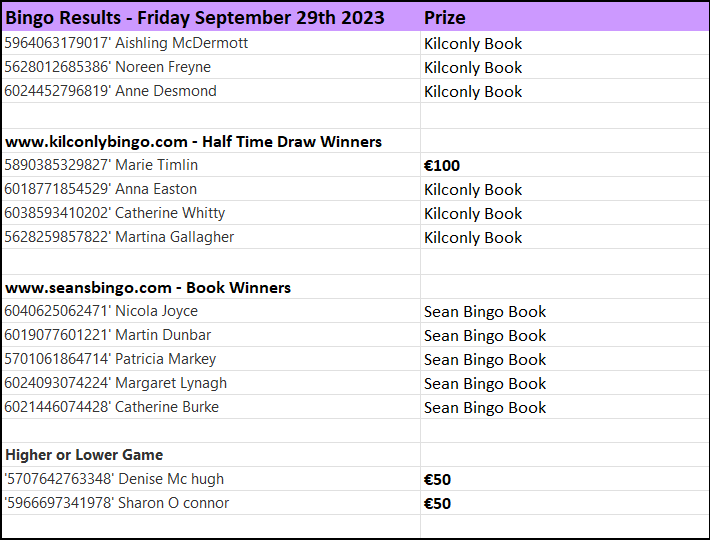Click the Martina Gallagher winner cell
The image size is (710, 540).
coord(211,237)
